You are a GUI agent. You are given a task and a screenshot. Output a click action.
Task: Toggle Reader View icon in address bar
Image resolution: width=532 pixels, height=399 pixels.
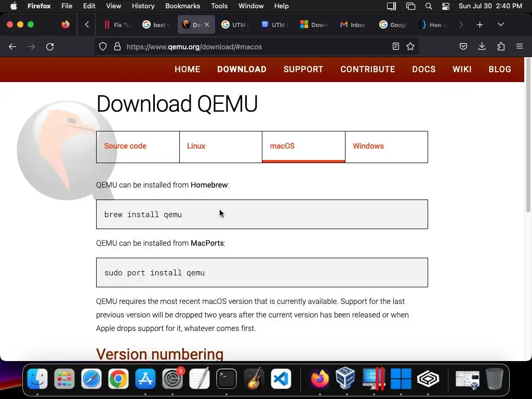395,46
